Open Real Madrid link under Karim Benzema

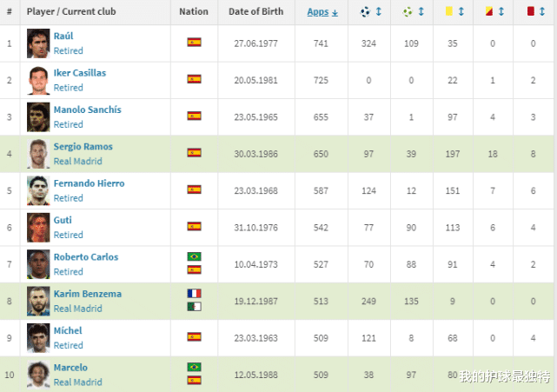(x=77, y=309)
